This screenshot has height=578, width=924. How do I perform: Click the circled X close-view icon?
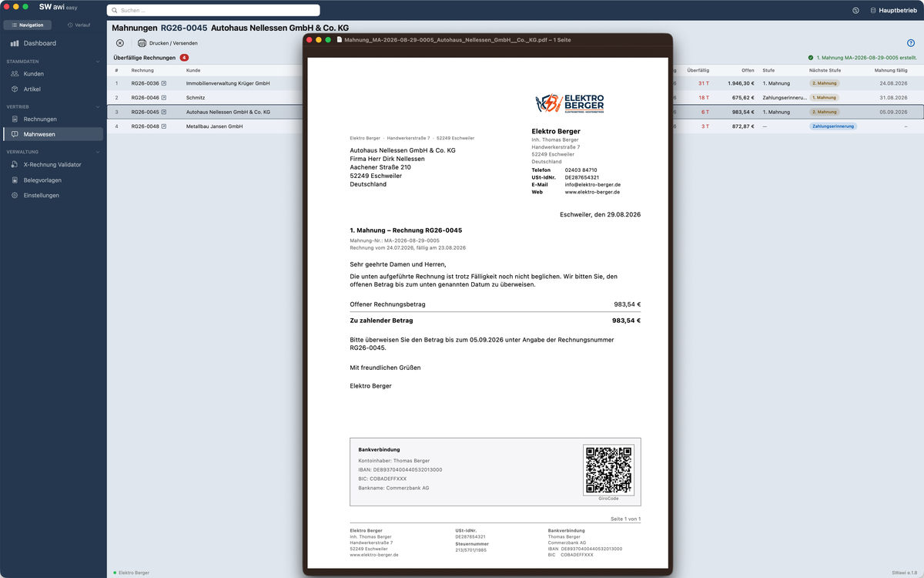tap(120, 43)
